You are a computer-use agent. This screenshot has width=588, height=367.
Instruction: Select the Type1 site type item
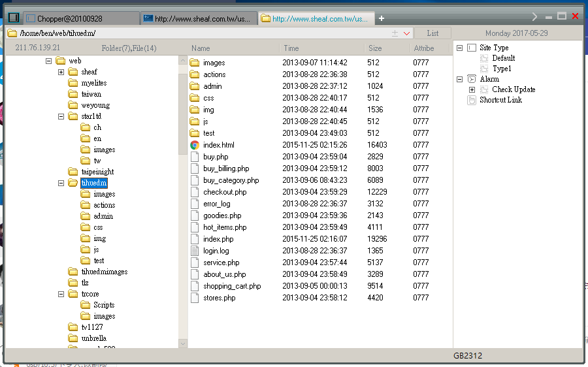[502, 69]
